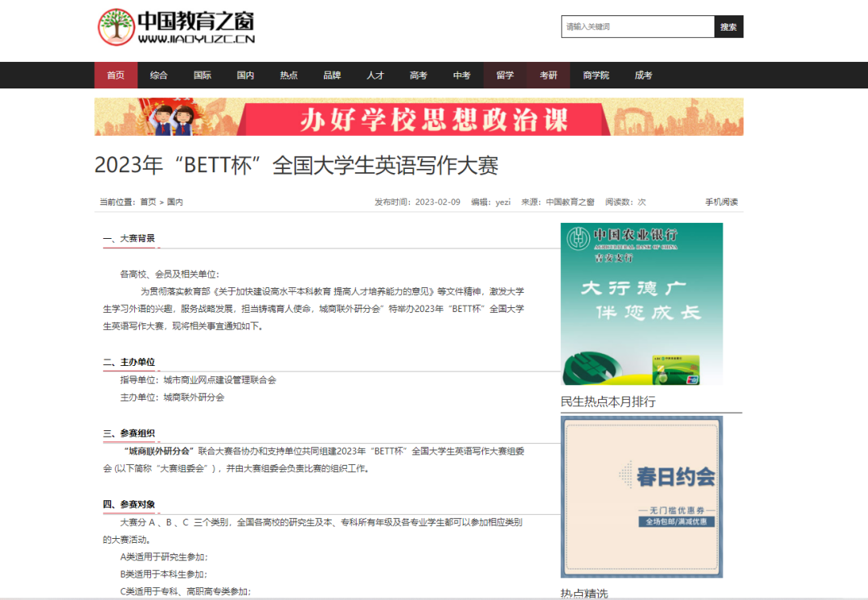Click the 春日约会 coupon advertisement
The width and height of the screenshot is (868, 600).
641,498
